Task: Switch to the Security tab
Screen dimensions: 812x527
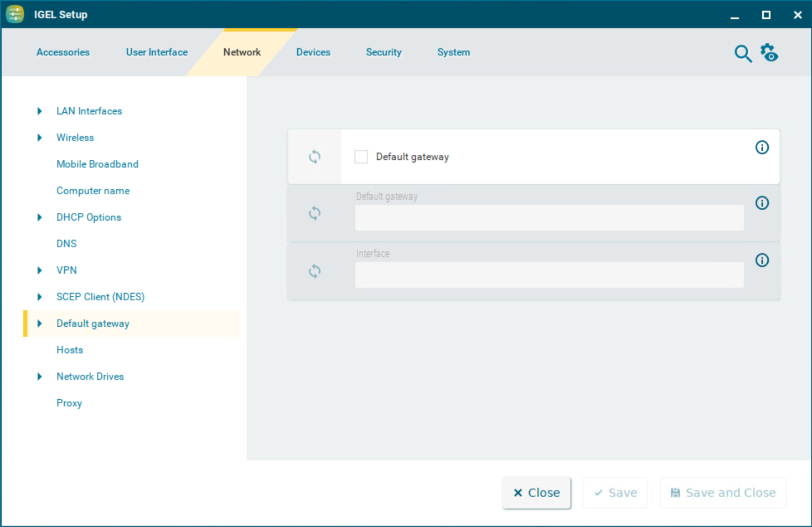Action: (x=384, y=52)
